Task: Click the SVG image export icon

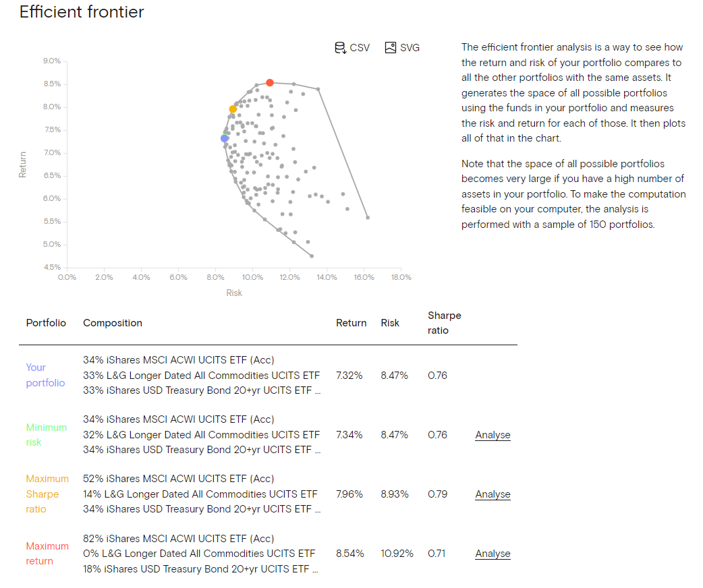Action: (391, 48)
